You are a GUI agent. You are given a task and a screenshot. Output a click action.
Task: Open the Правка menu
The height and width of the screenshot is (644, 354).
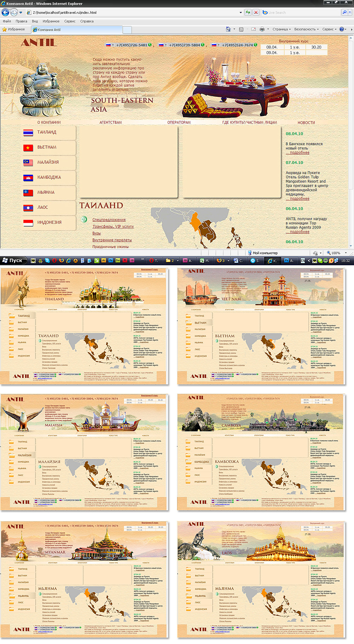(21, 21)
